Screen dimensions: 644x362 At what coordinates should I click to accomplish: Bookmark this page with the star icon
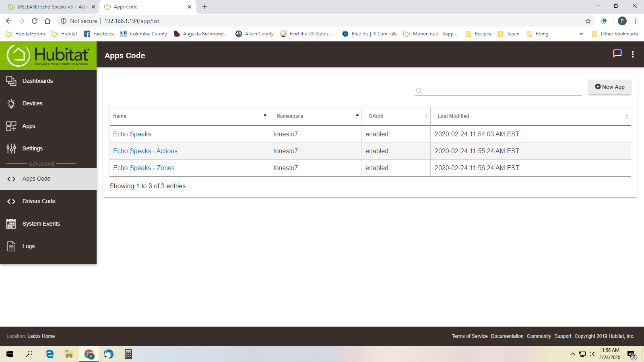(x=588, y=21)
